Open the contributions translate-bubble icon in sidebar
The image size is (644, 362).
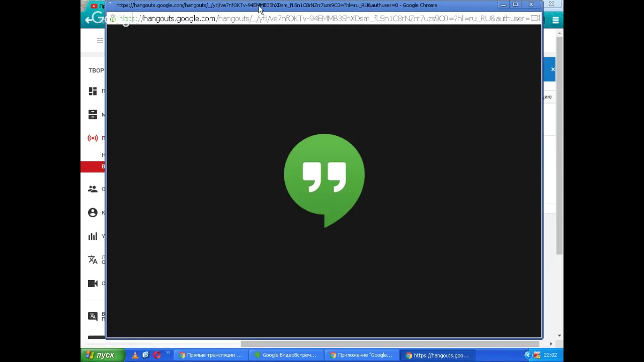pyautogui.click(x=93, y=316)
